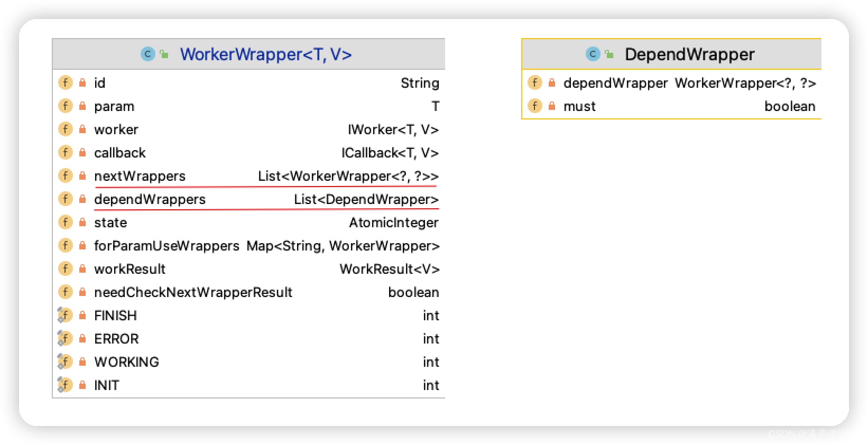Click the static field icon beside INIT

point(64,385)
